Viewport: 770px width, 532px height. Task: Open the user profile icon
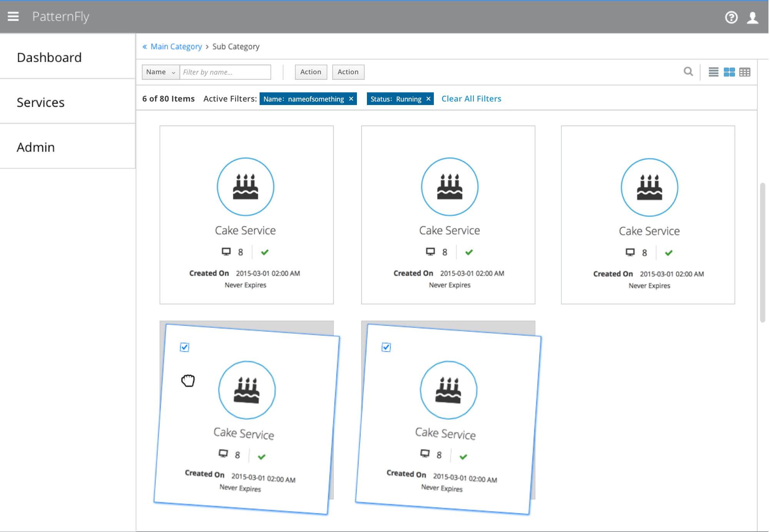click(752, 17)
